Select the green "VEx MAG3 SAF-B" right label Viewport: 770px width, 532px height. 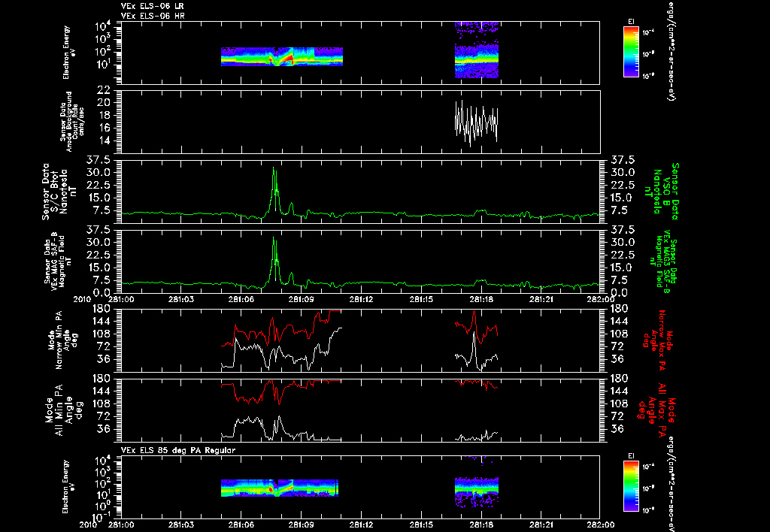point(663,261)
